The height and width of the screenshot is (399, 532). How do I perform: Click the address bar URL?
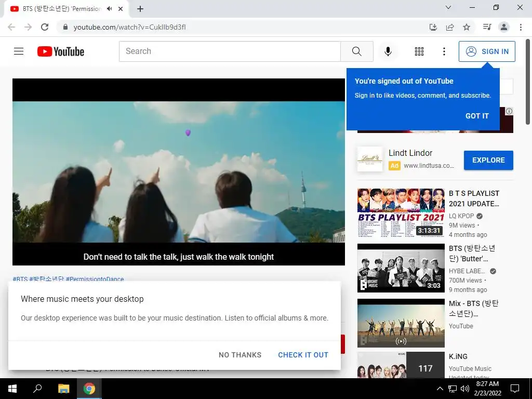click(x=129, y=27)
